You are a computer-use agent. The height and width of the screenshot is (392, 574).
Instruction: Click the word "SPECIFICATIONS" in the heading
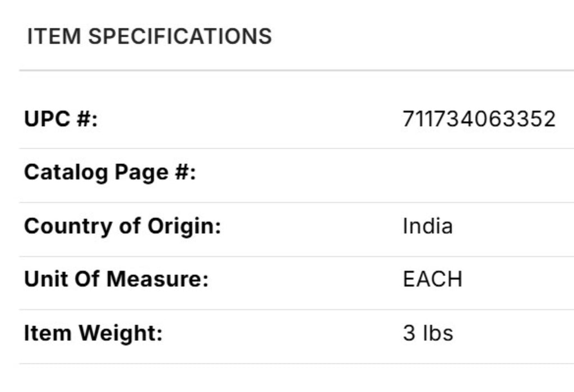[x=180, y=36]
